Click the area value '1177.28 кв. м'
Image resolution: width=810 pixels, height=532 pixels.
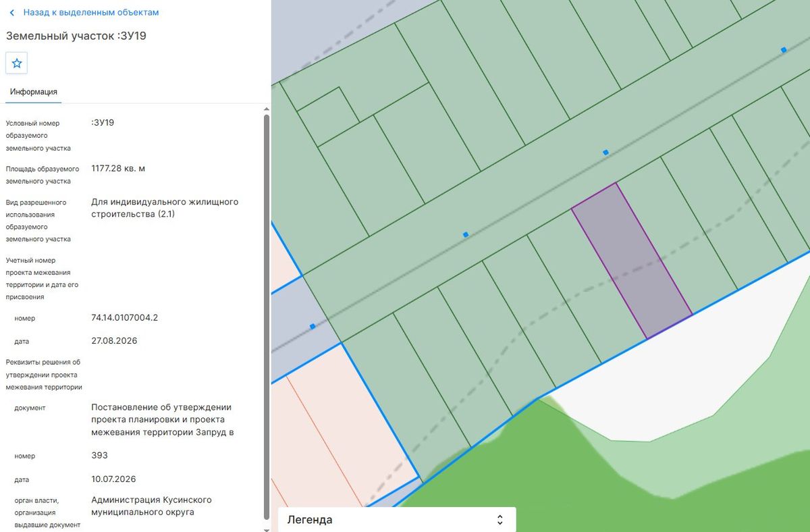click(x=118, y=168)
